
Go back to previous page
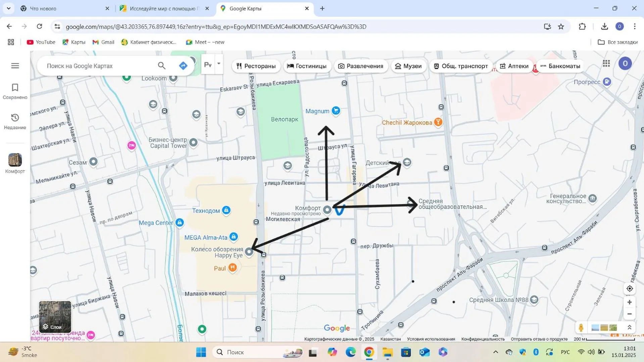pyautogui.click(x=9, y=26)
